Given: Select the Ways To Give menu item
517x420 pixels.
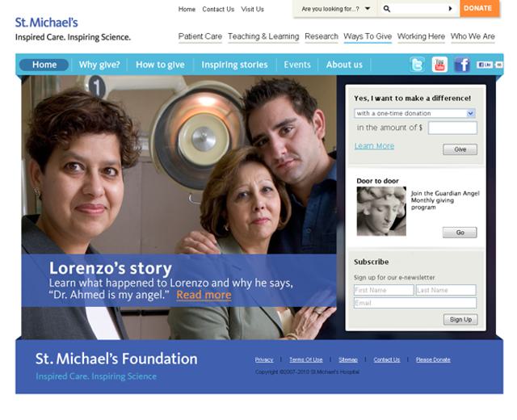Looking at the screenshot, I should 368,36.
